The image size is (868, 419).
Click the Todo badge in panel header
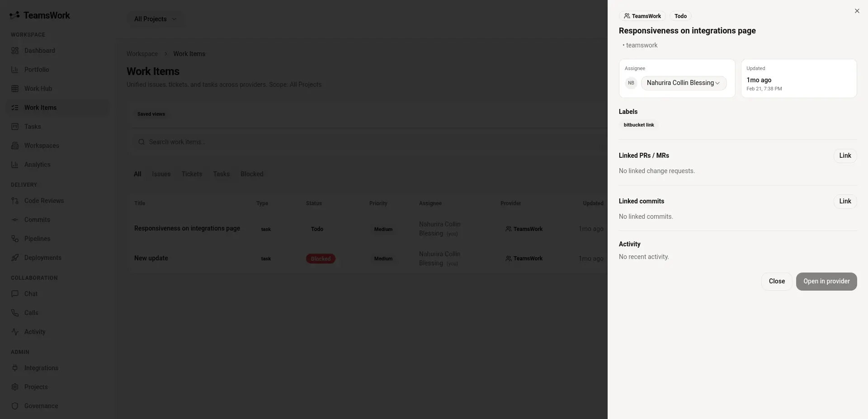coord(680,16)
